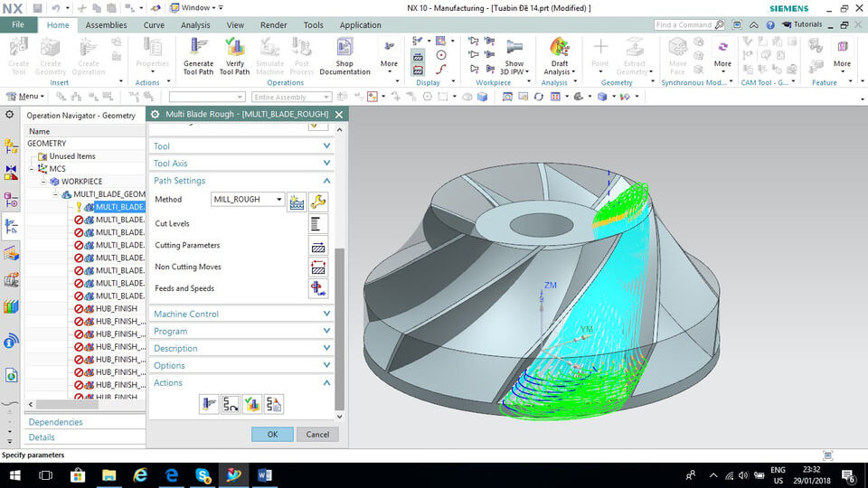Click OK in Multi Blade Rough dialog
The height and width of the screenshot is (488, 868).
[272, 435]
